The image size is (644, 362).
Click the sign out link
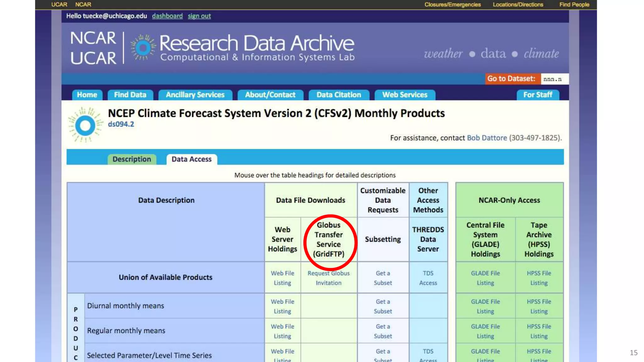coord(199,16)
